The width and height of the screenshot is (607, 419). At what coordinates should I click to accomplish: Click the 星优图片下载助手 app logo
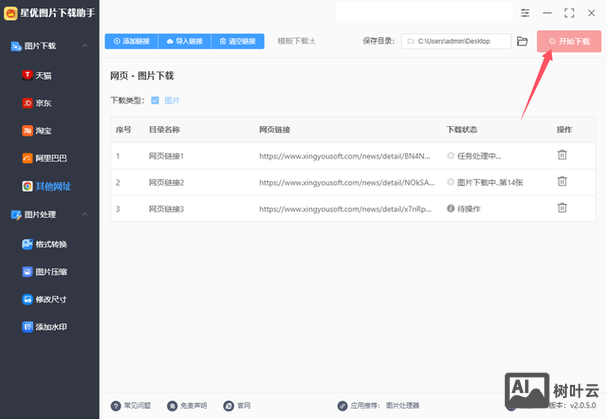click(11, 13)
